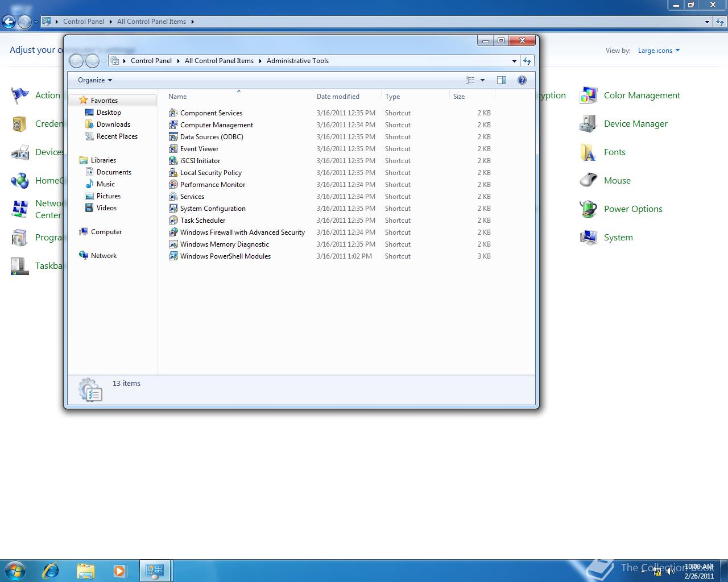This screenshot has height=582, width=728.
Task: Select the Event Viewer icon
Action: click(x=173, y=149)
